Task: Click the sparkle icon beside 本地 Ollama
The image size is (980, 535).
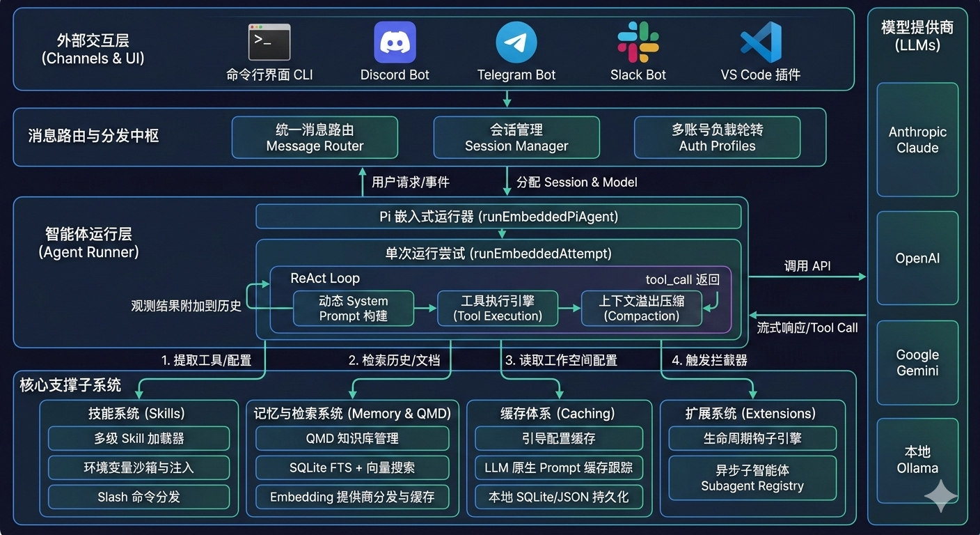Action: coord(942,497)
